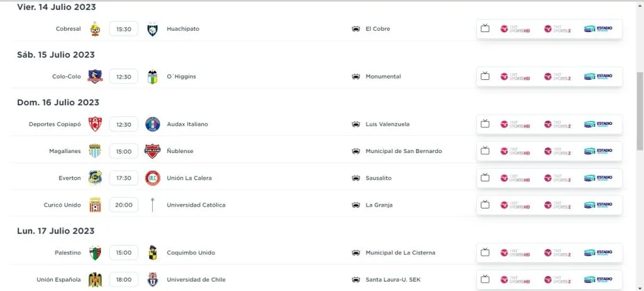
Task: Click the Municipal de San Bernardo venue
Action: click(403, 151)
